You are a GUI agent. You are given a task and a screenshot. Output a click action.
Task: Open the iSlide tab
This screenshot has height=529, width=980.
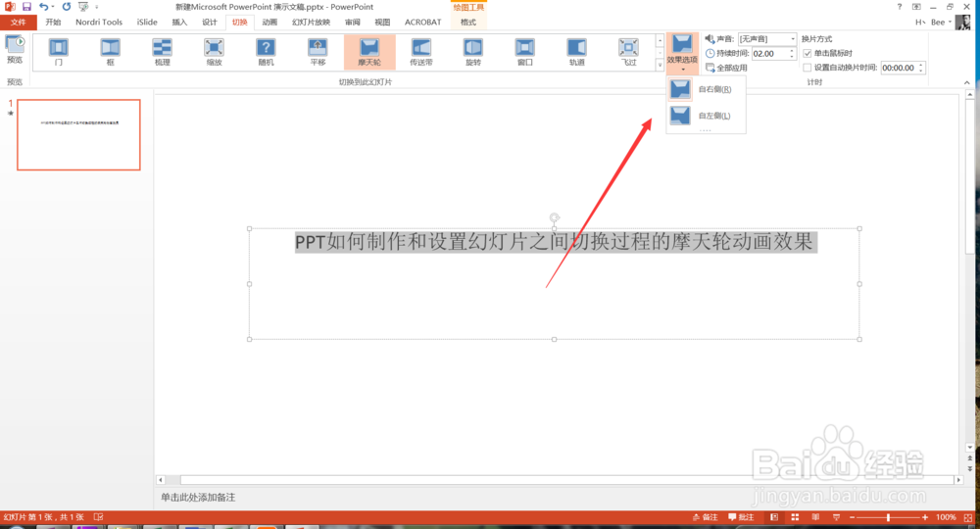pyautogui.click(x=147, y=22)
